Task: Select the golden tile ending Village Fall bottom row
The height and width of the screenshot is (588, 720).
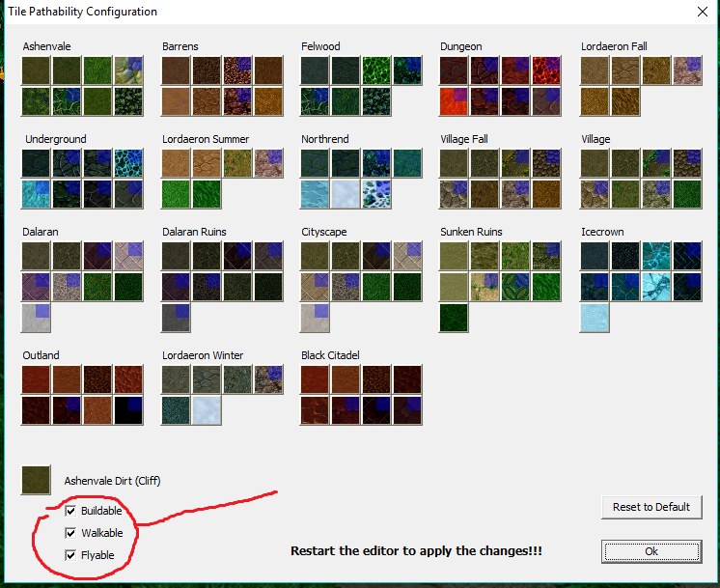Action: [546, 194]
